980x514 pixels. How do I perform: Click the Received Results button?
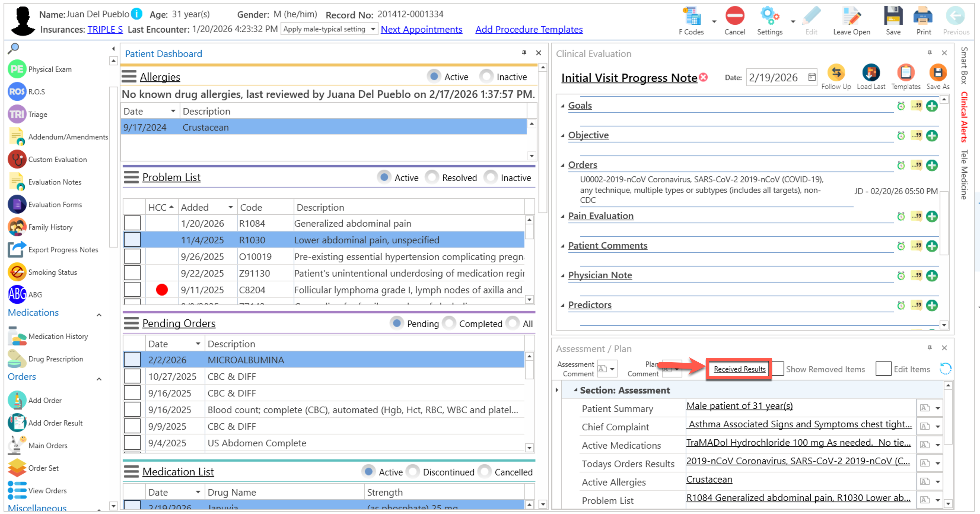point(739,369)
